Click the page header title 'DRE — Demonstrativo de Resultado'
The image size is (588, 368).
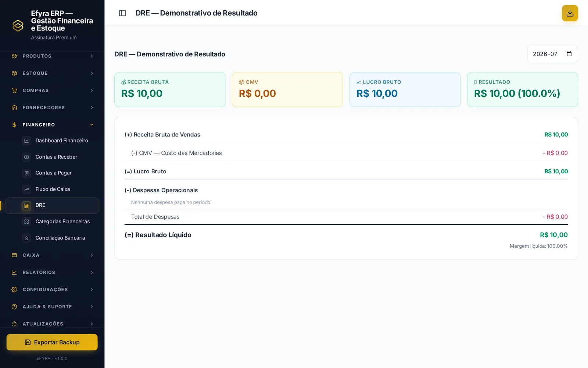197,13
